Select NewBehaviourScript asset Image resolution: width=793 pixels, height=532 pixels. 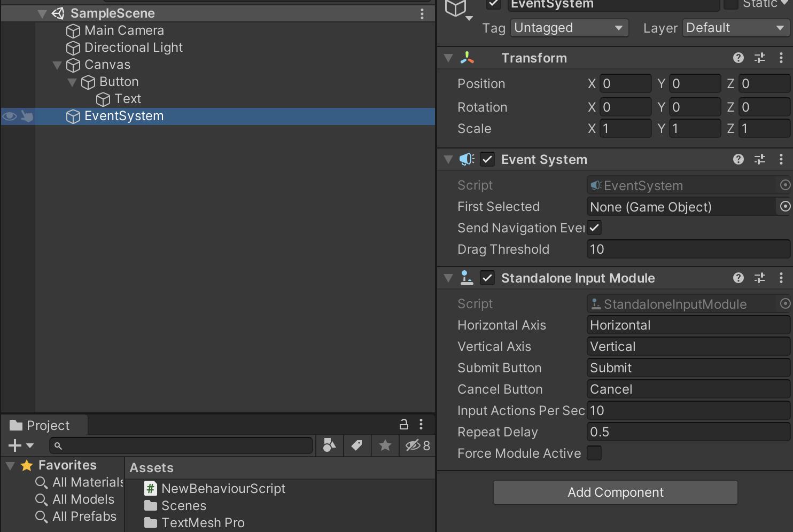223,489
